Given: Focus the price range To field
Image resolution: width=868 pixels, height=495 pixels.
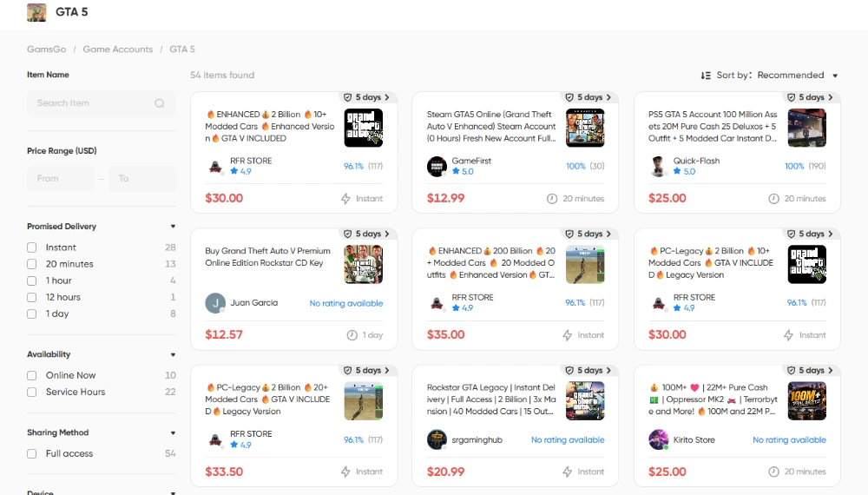Looking at the screenshot, I should [x=142, y=179].
